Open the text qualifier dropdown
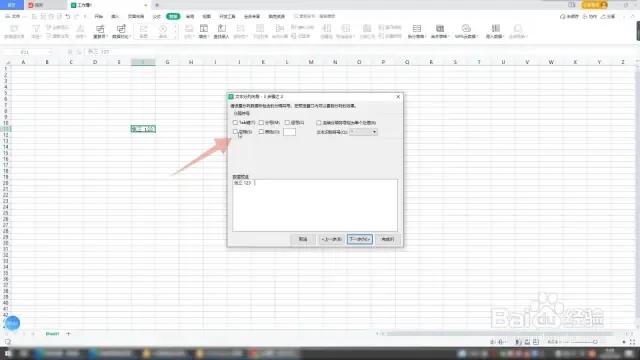The image size is (640, 360). coord(363,132)
